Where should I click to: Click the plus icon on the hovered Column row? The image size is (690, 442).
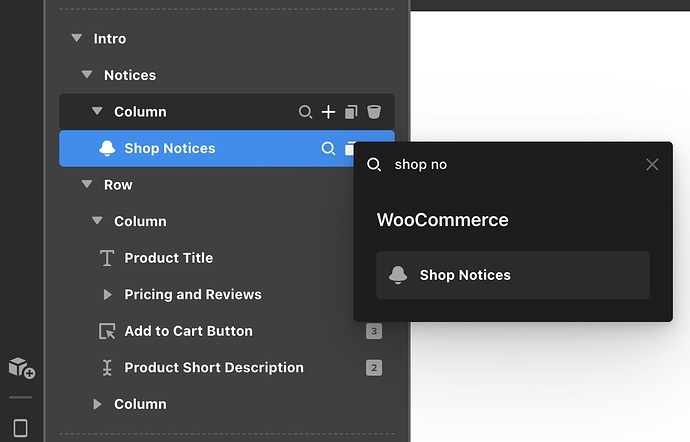[328, 112]
